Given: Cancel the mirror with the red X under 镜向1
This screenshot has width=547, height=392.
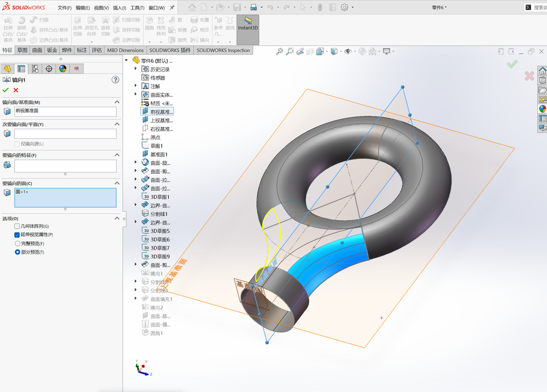Looking at the screenshot, I should [x=15, y=90].
